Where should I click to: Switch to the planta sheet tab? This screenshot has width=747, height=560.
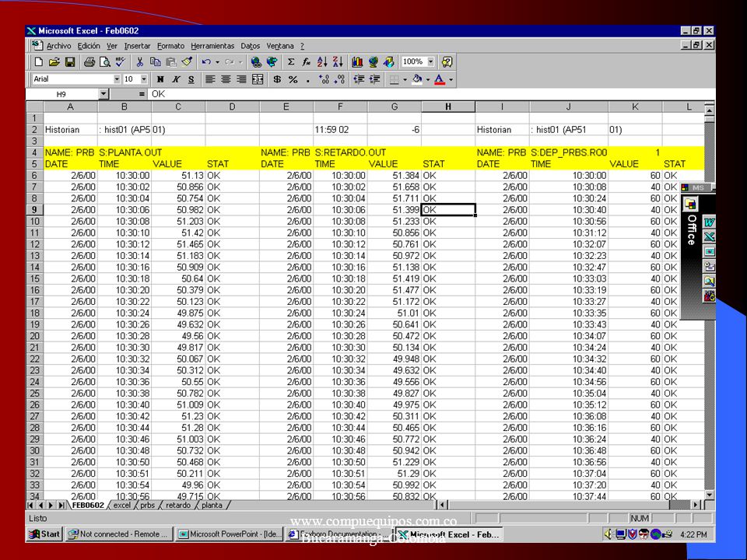tap(212, 506)
